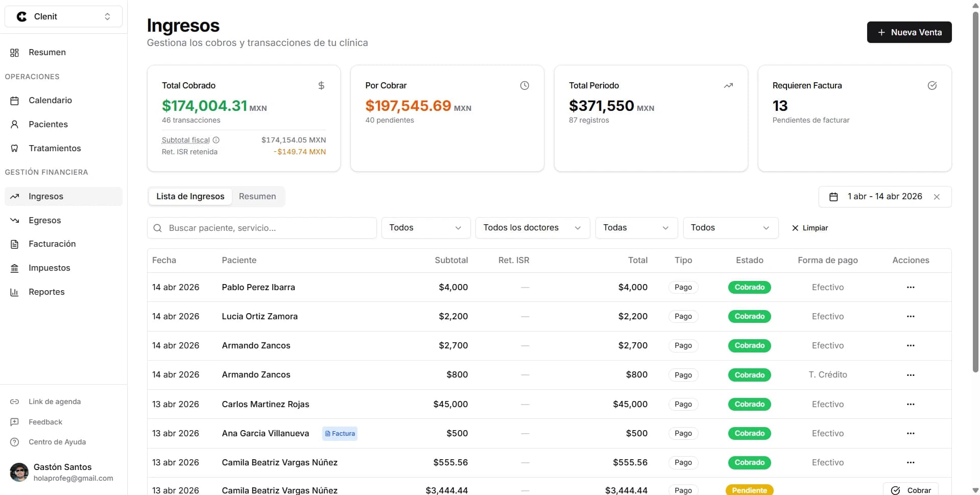Viewport: 980px width, 495px height.
Task: Open the Todas filter dropdown
Action: (636, 228)
